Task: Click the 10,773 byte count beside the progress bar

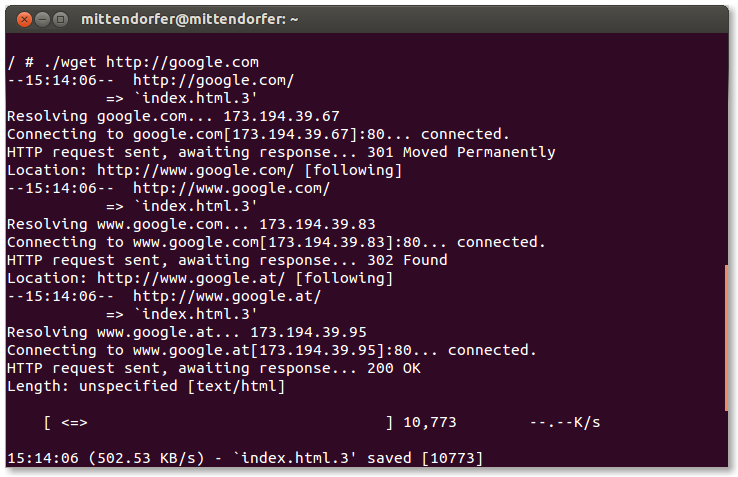Action: pyautogui.click(x=430, y=423)
